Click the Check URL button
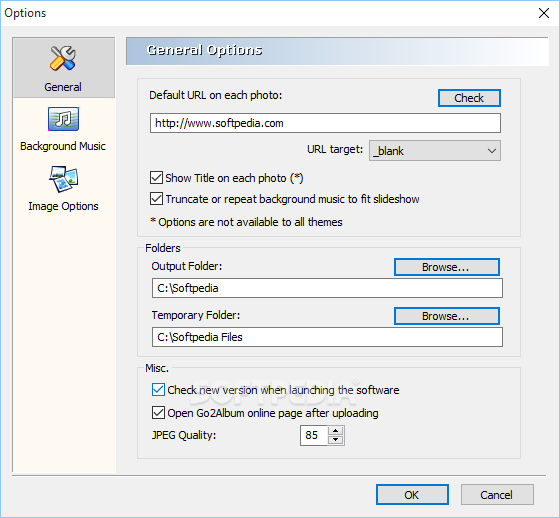Viewport: 560px width, 518px height. tap(469, 98)
